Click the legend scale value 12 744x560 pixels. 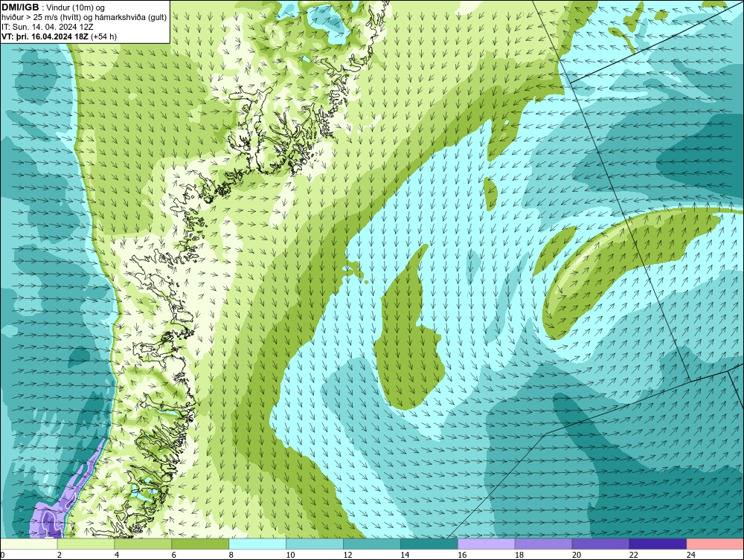tap(347, 555)
